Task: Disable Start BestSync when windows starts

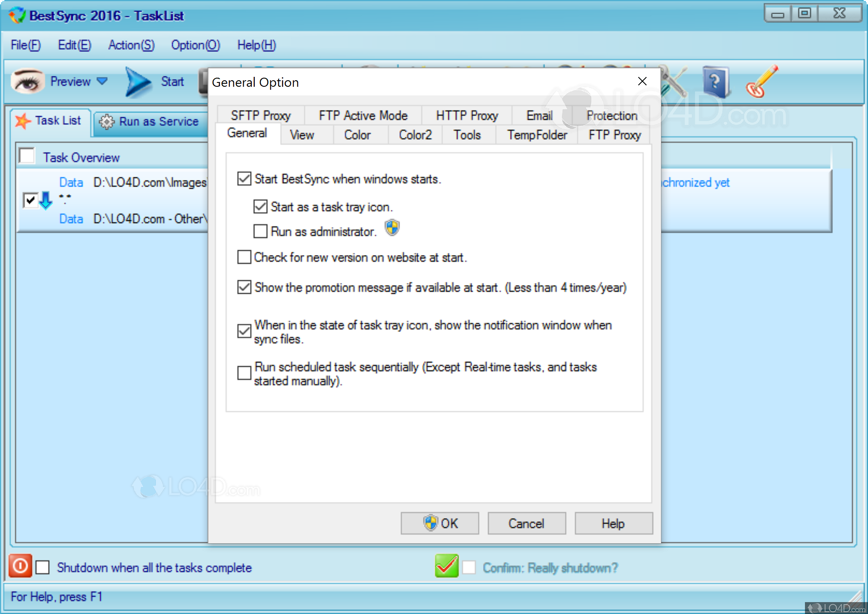Action: pyautogui.click(x=244, y=179)
